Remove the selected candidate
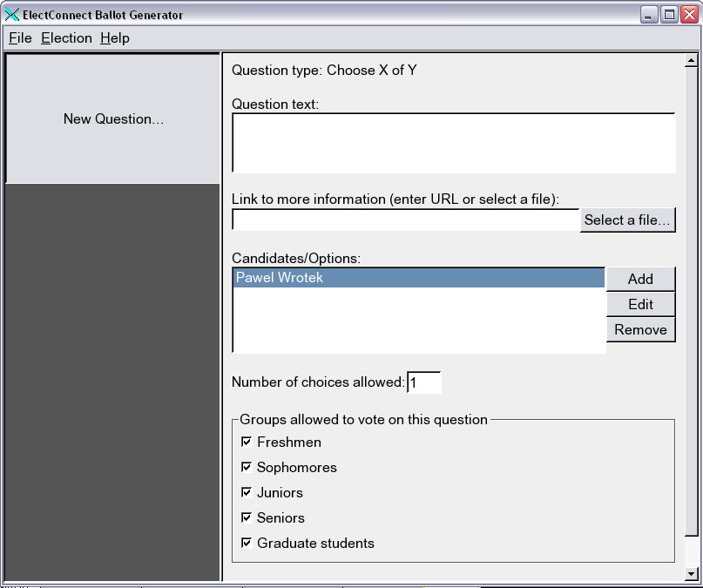703x588 pixels. pos(640,330)
